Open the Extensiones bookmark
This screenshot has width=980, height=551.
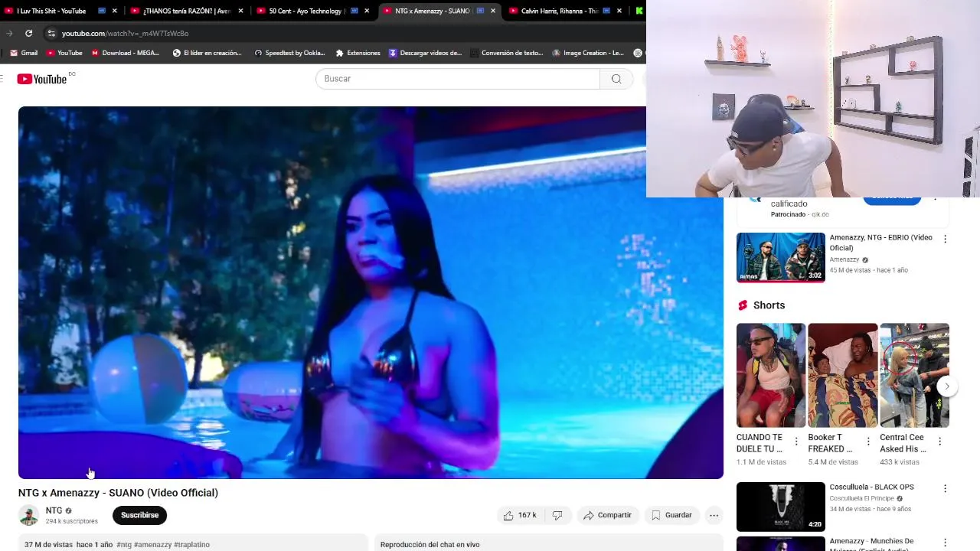[x=358, y=53]
